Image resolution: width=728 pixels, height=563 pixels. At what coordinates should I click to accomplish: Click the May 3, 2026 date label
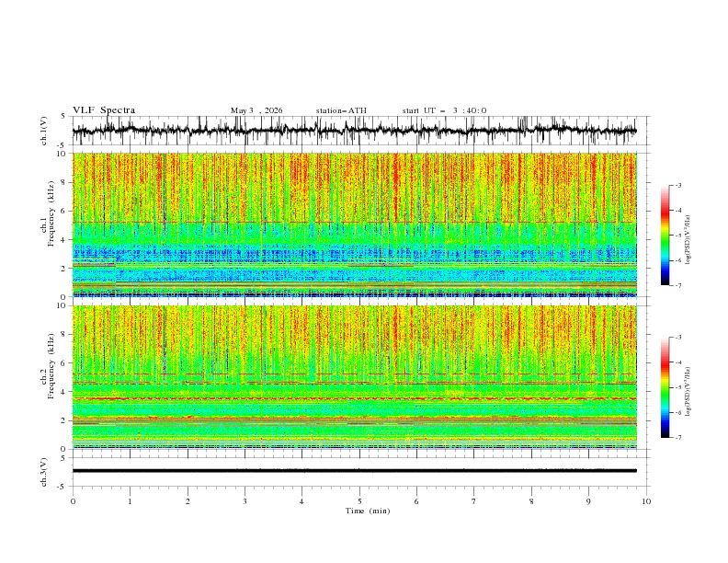(256, 110)
